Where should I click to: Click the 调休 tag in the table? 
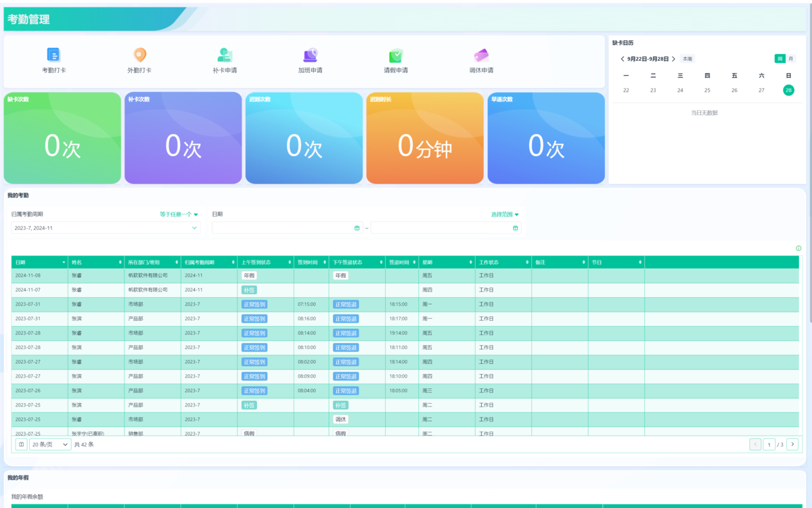tap(340, 419)
